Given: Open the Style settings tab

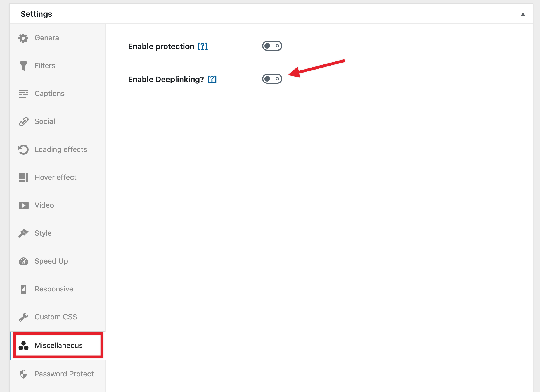Looking at the screenshot, I should [43, 233].
